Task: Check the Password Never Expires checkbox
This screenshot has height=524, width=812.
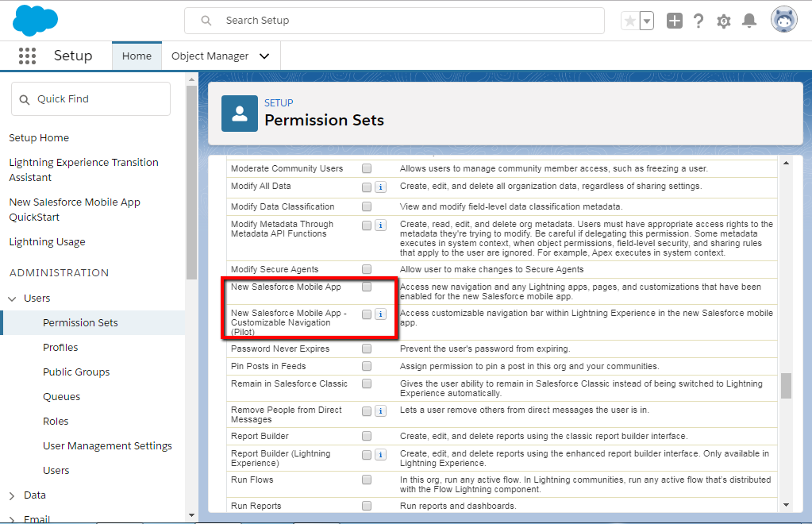Action: pos(367,349)
